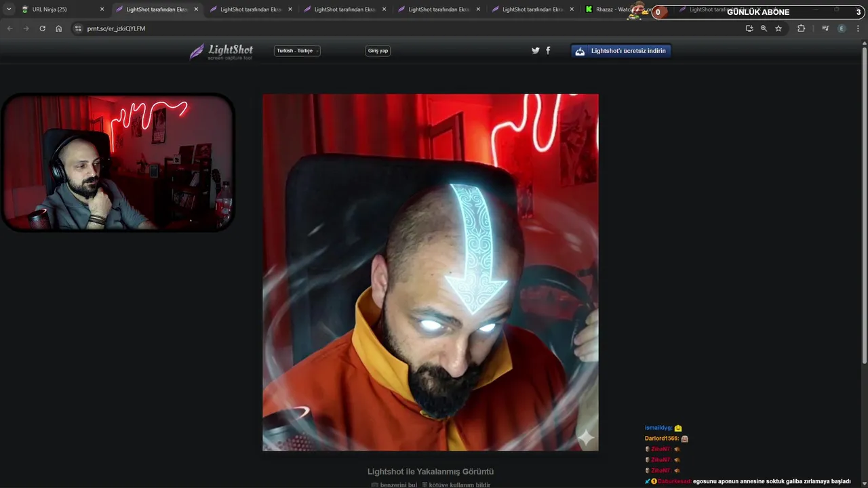Click the Lightshot ile Yakalanmış Görüntü caption
The height and width of the screenshot is (488, 868).
pyautogui.click(x=431, y=471)
